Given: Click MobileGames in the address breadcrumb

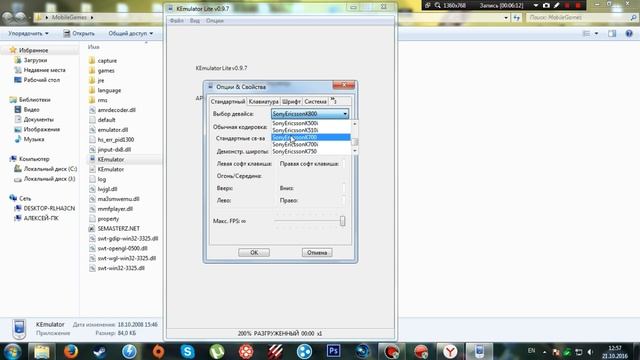Looking at the screenshot, I should point(69,18).
